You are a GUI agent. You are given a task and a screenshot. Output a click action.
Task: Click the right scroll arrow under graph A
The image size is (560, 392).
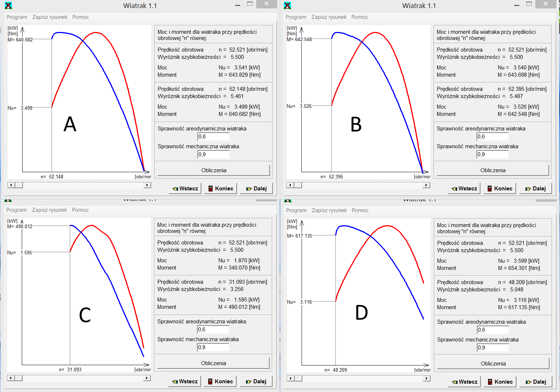(x=147, y=185)
